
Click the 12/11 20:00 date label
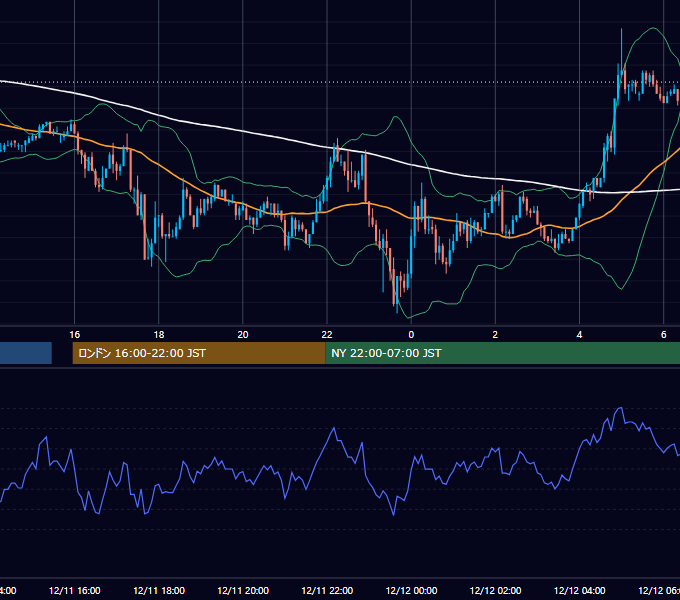click(243, 590)
